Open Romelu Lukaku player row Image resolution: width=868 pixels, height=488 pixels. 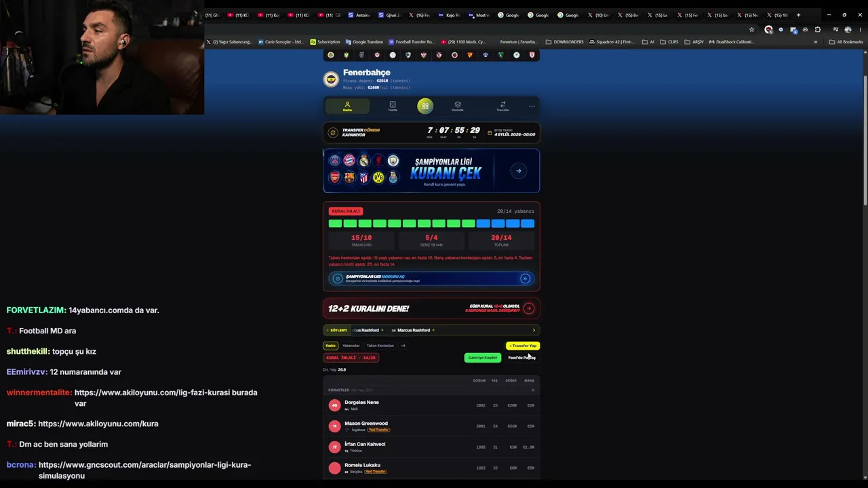[x=431, y=468]
